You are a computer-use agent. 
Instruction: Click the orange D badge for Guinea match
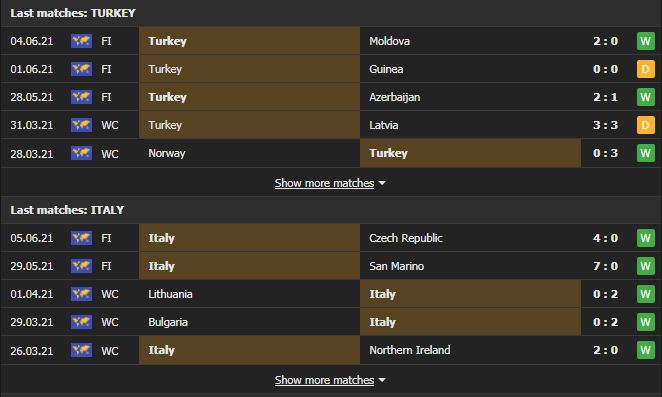(646, 69)
